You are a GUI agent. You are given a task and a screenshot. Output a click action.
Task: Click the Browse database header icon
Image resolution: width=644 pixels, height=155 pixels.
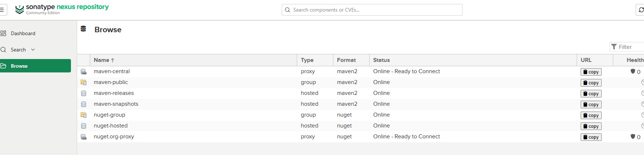coord(83,29)
